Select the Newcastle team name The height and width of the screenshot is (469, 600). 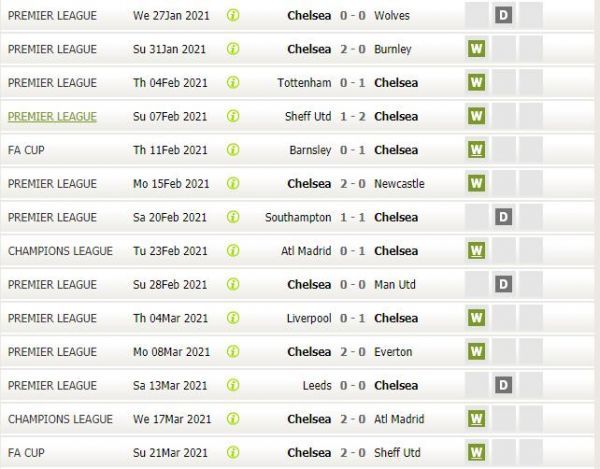click(399, 184)
